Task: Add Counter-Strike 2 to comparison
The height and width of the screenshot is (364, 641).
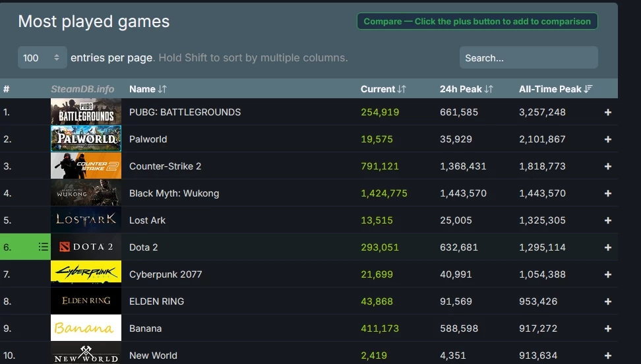Action: [607, 166]
